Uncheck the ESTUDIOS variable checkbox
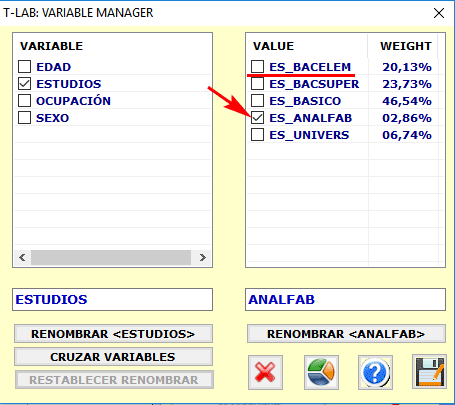455x405 pixels. coord(25,84)
